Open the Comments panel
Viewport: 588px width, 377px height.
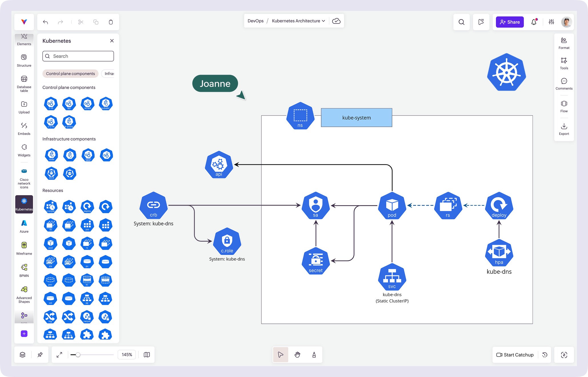point(564,84)
